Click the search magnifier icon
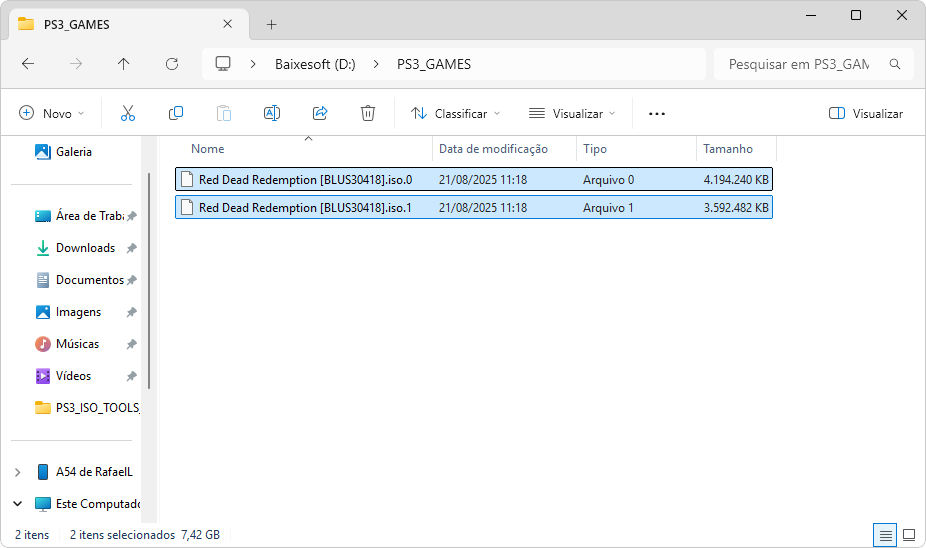Image resolution: width=926 pixels, height=548 pixels. 895,64
